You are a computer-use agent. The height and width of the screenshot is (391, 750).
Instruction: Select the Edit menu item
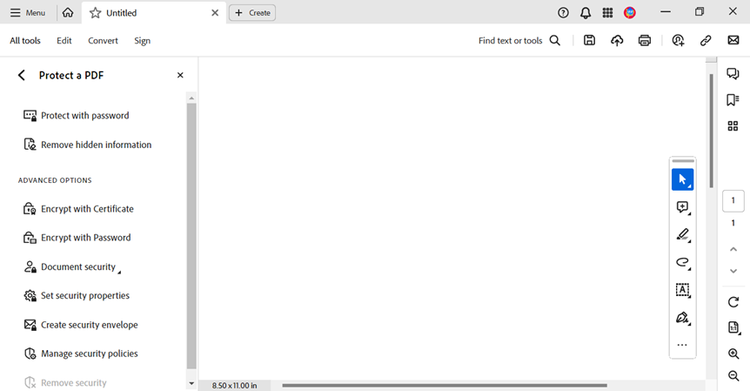pyautogui.click(x=64, y=41)
